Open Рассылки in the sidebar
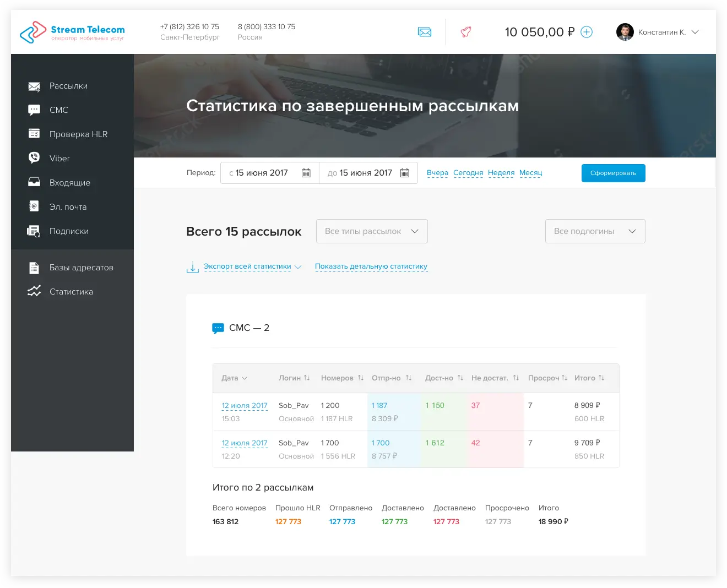 click(68, 86)
